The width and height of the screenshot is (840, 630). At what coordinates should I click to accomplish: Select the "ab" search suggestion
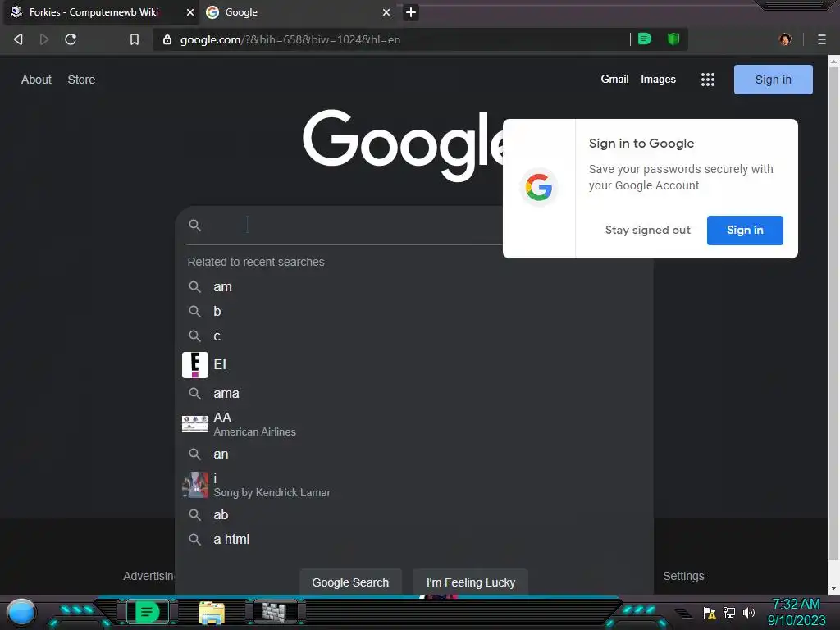pos(414,515)
